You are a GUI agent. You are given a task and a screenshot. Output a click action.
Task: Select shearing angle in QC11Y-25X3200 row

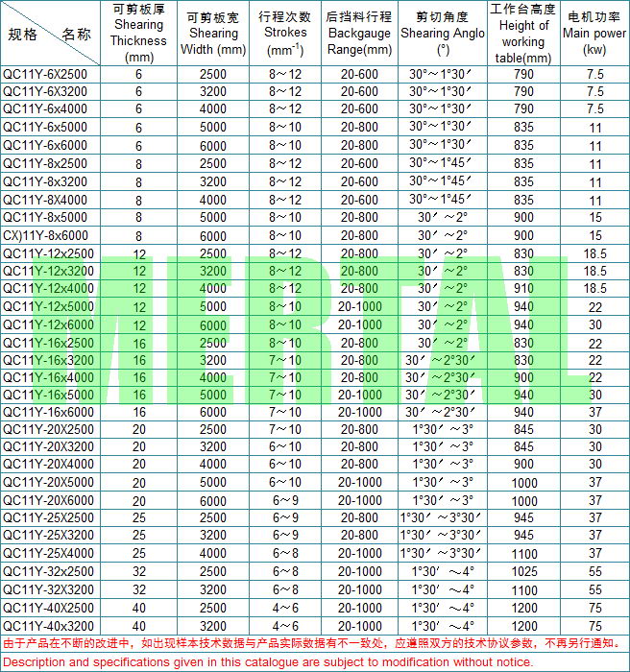[x=441, y=536]
